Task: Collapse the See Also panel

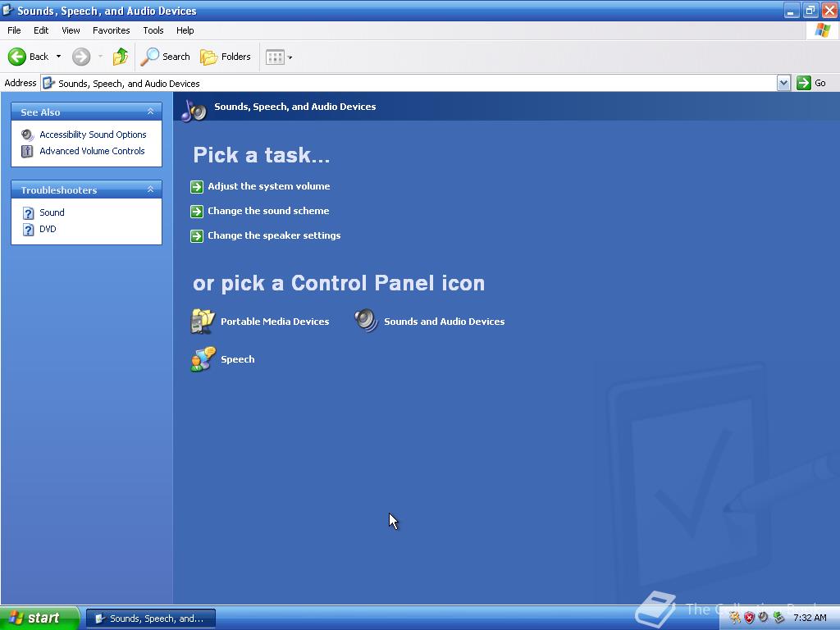Action: (151, 112)
